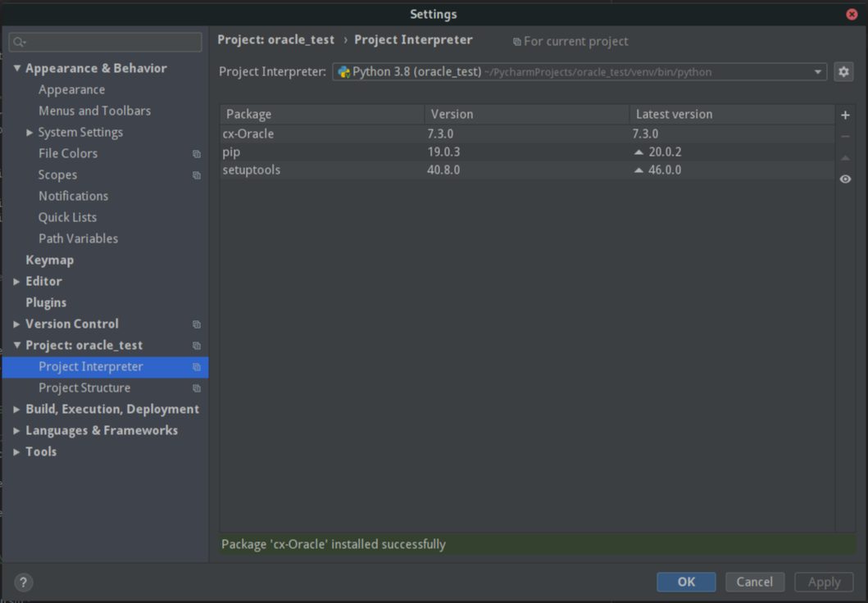Expand the Languages & Frameworks section
The height and width of the screenshot is (603, 868).
coord(16,431)
